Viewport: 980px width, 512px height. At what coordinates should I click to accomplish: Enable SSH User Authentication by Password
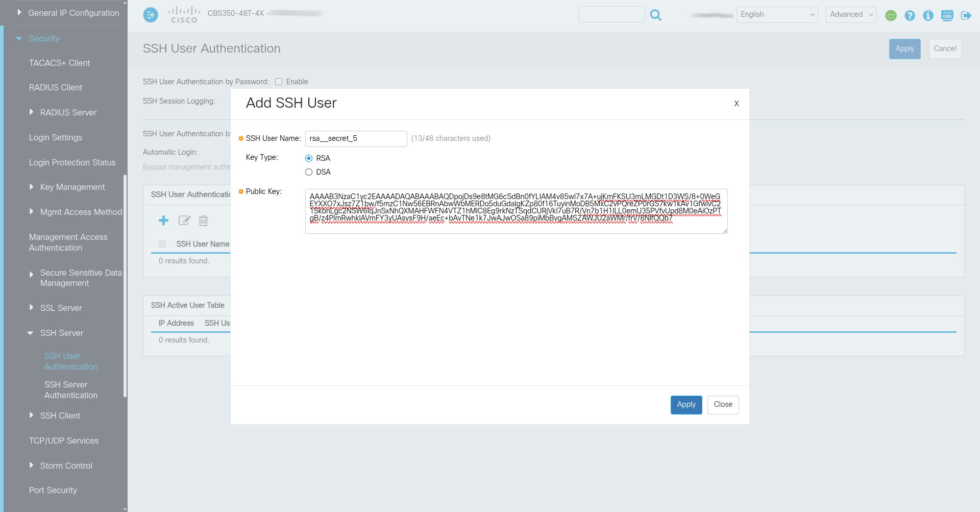click(279, 82)
